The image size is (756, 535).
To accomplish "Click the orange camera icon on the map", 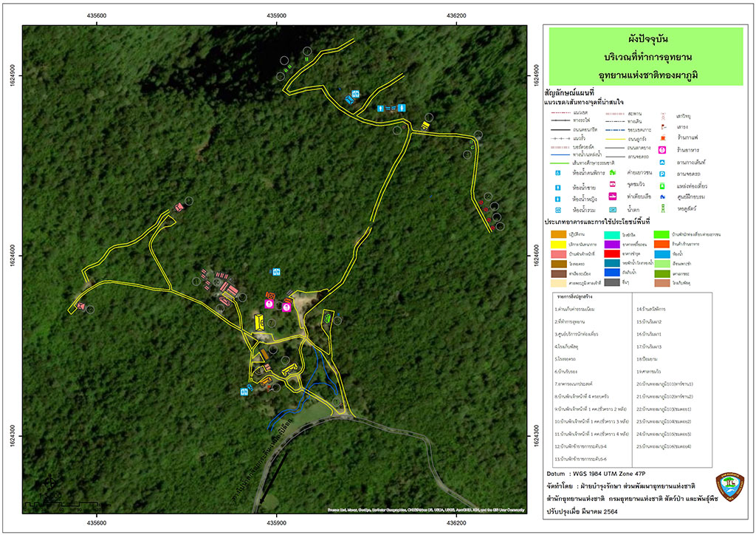I will point(270,296).
